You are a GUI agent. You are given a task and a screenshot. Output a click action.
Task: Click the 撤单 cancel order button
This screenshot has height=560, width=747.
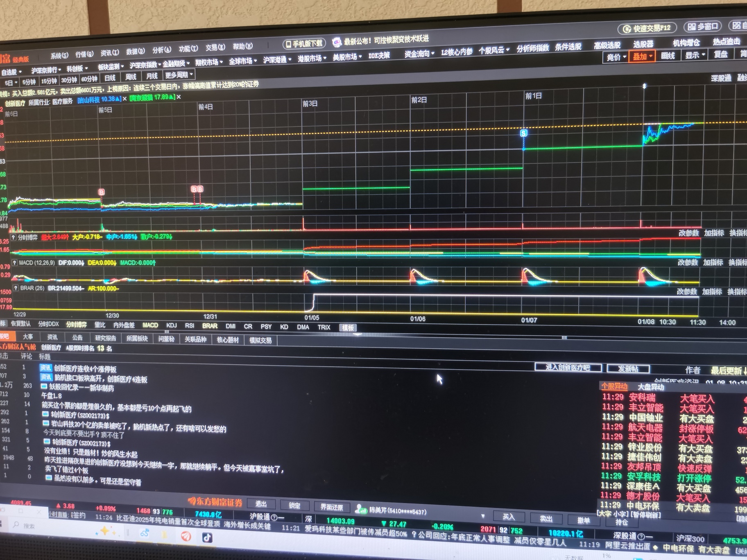tap(583, 520)
